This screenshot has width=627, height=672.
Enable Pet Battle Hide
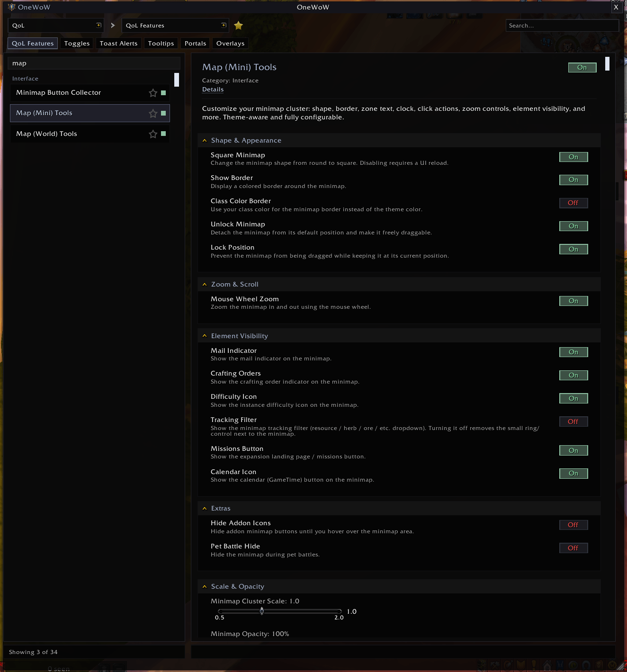[x=573, y=548]
